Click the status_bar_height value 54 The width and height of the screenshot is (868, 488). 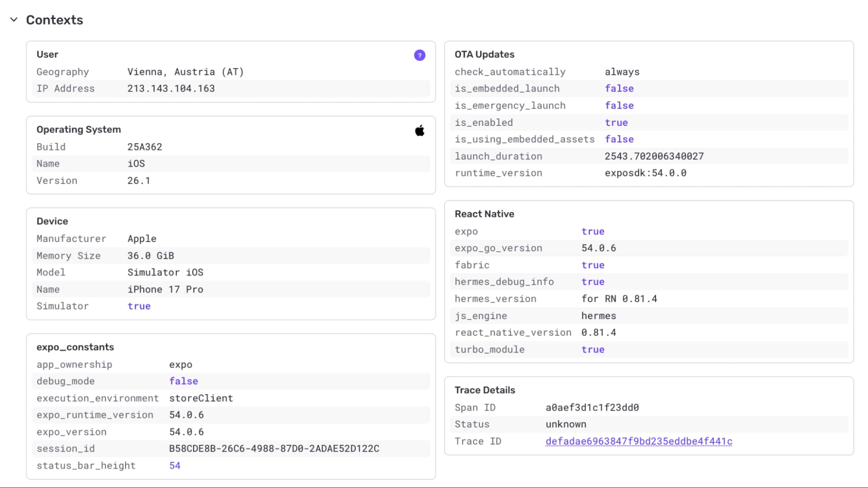pos(175,465)
